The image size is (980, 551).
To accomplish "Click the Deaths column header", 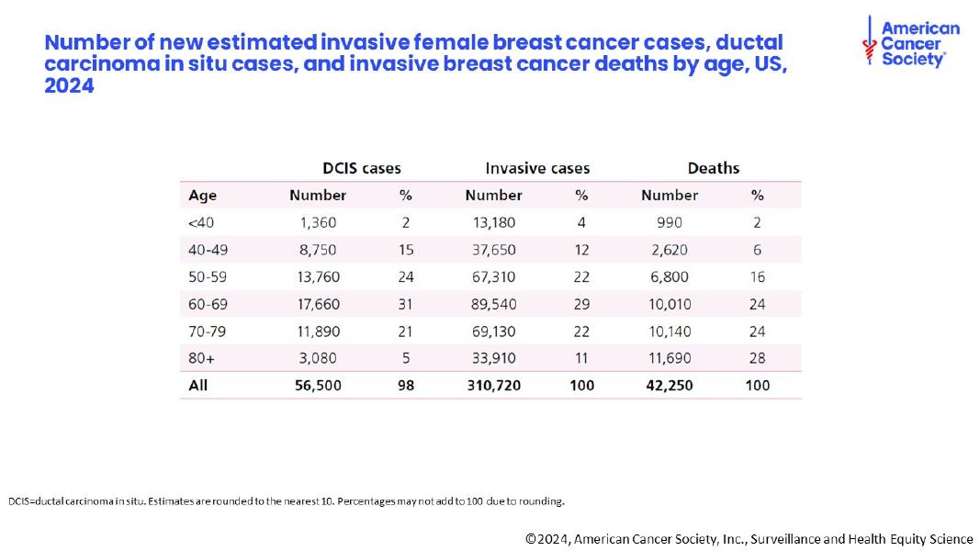I will coord(714,168).
